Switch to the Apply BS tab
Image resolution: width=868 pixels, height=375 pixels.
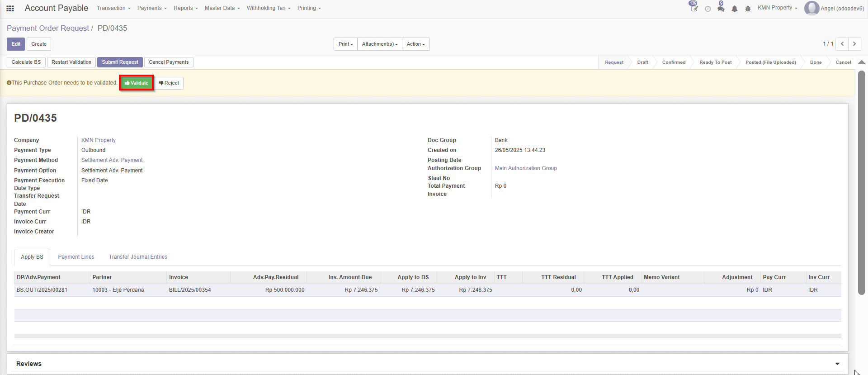(x=32, y=257)
